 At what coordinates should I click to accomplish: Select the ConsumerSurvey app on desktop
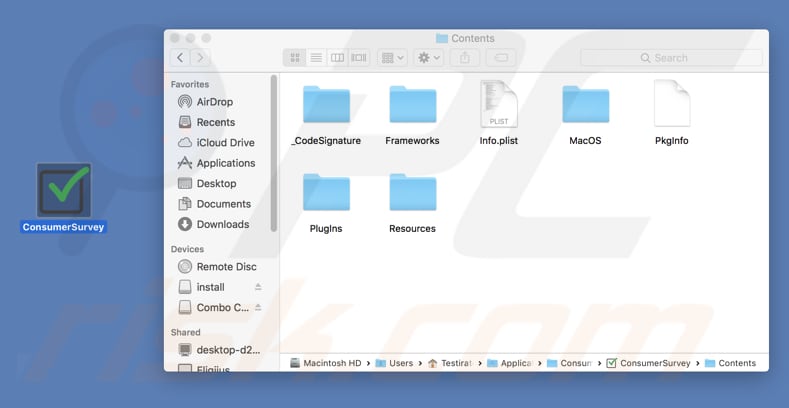tap(63, 191)
